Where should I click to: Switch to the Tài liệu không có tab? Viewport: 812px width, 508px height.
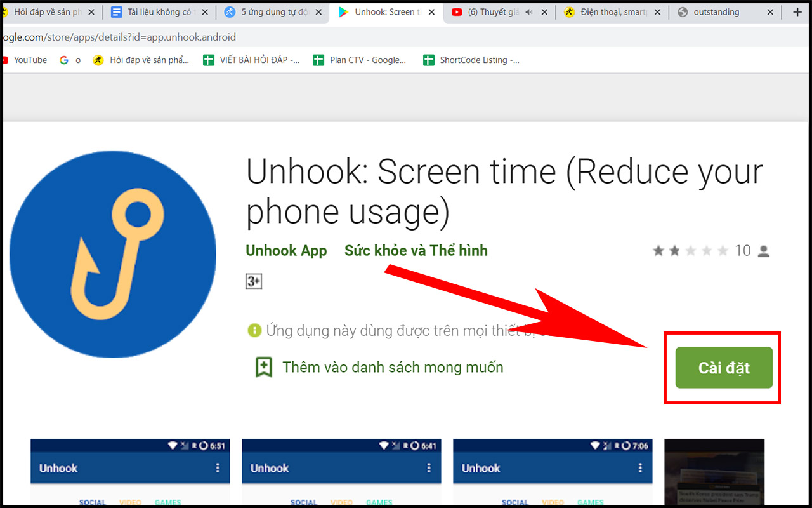pos(159,12)
